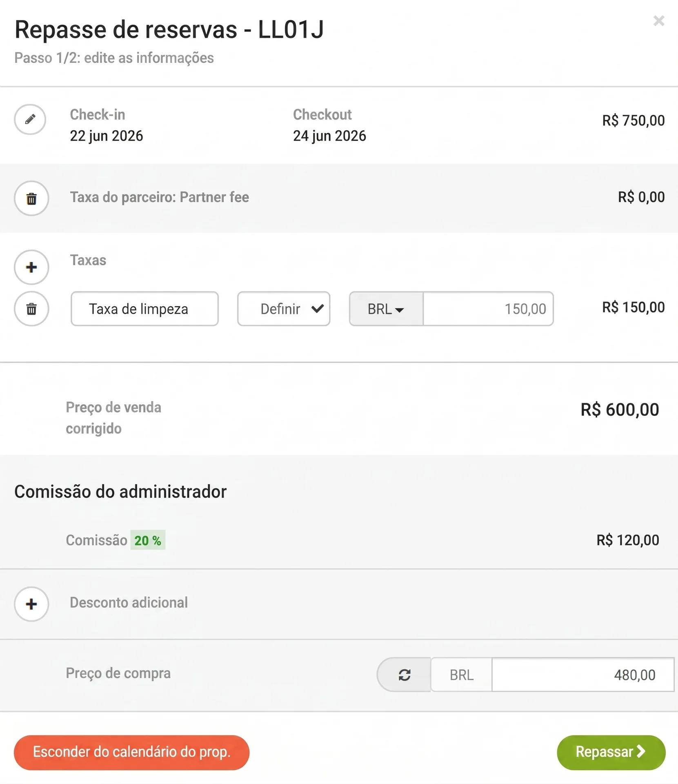Click the 480,00 Preço de compra field
The width and height of the screenshot is (678, 784).
click(x=583, y=675)
